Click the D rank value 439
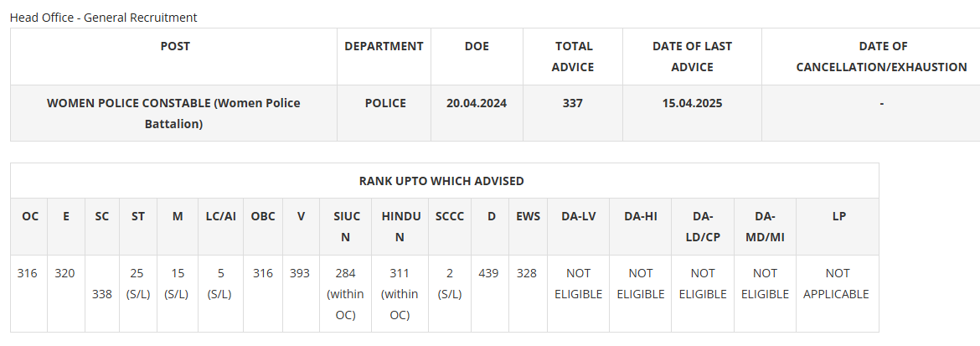Screen dimensions: 980x346 click(x=492, y=273)
